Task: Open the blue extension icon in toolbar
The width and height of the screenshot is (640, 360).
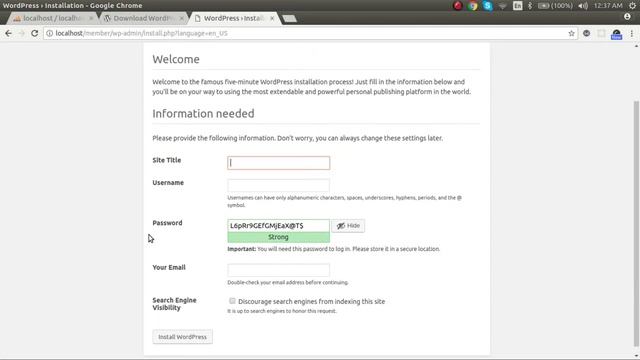Action: 616,34
